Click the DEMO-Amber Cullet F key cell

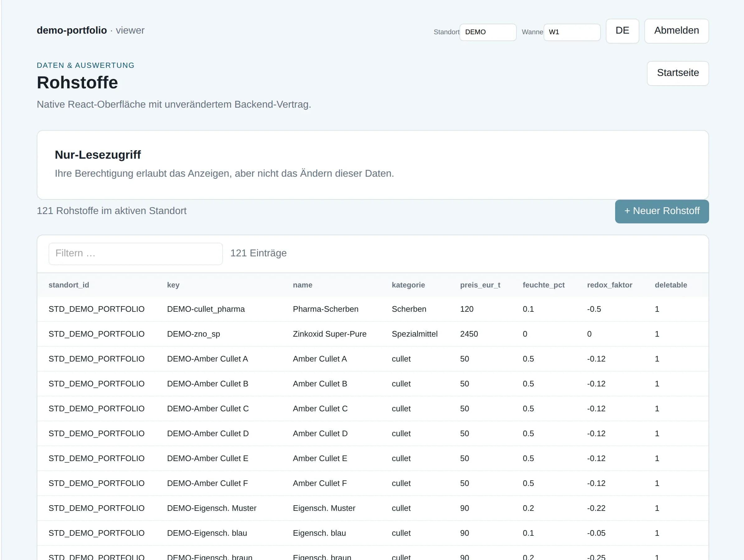[207, 483]
